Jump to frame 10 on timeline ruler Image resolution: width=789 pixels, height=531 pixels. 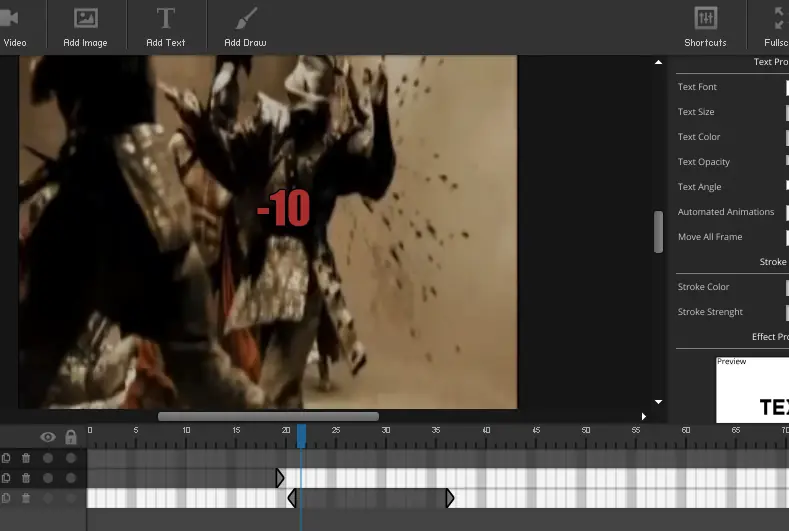[186, 430]
